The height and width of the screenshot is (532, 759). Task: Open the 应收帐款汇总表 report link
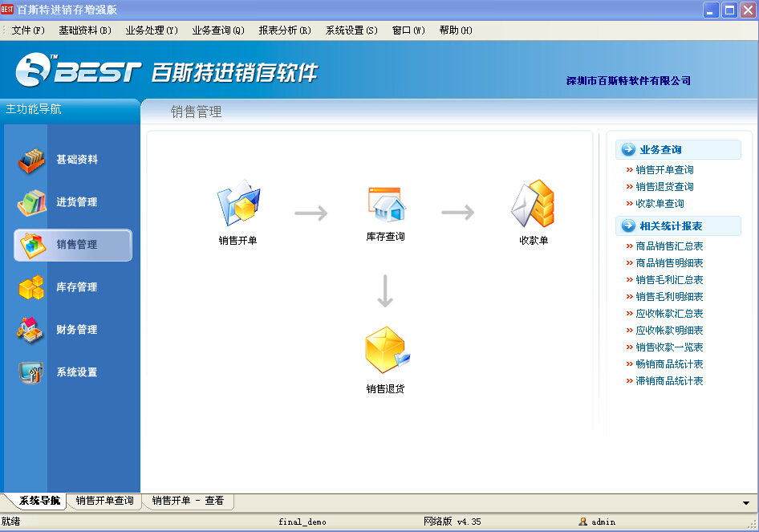(x=669, y=314)
